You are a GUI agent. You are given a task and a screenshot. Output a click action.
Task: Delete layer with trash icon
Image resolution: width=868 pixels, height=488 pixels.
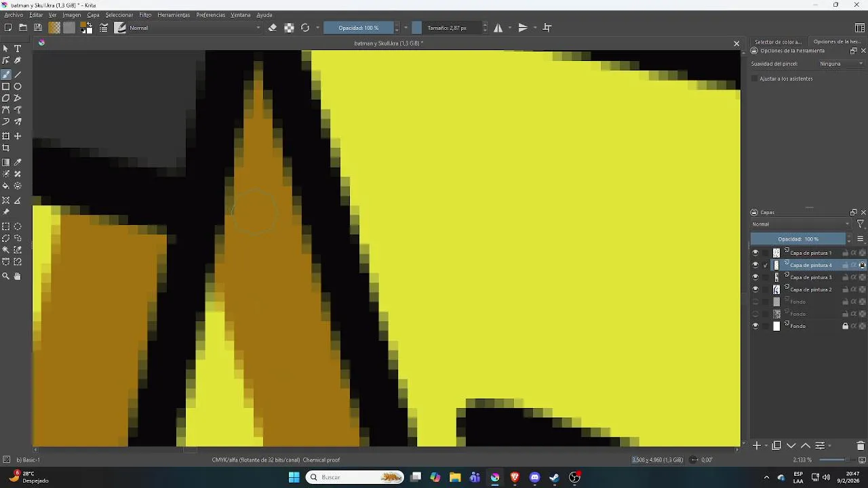pos(861,446)
